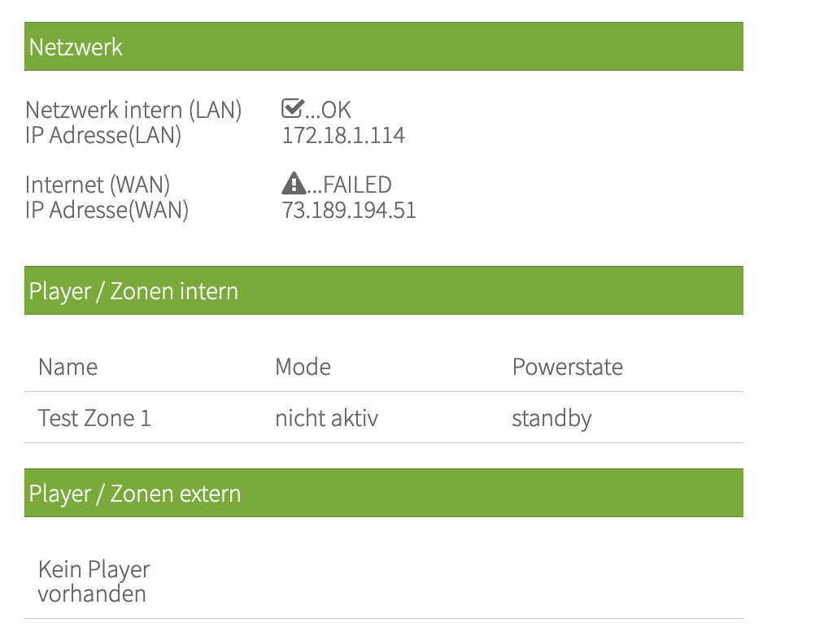The width and height of the screenshot is (828, 644).
Task: Click the Kein Player vorhanden message
Action: tap(94, 581)
